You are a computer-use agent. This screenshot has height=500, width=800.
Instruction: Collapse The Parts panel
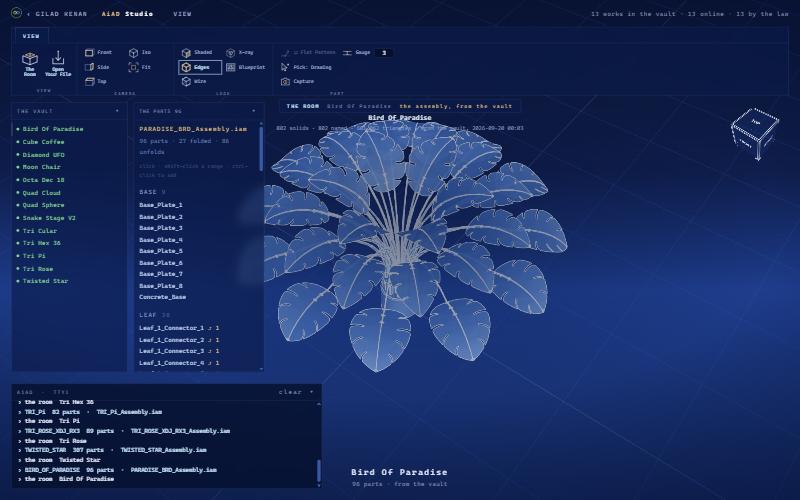pos(254,111)
